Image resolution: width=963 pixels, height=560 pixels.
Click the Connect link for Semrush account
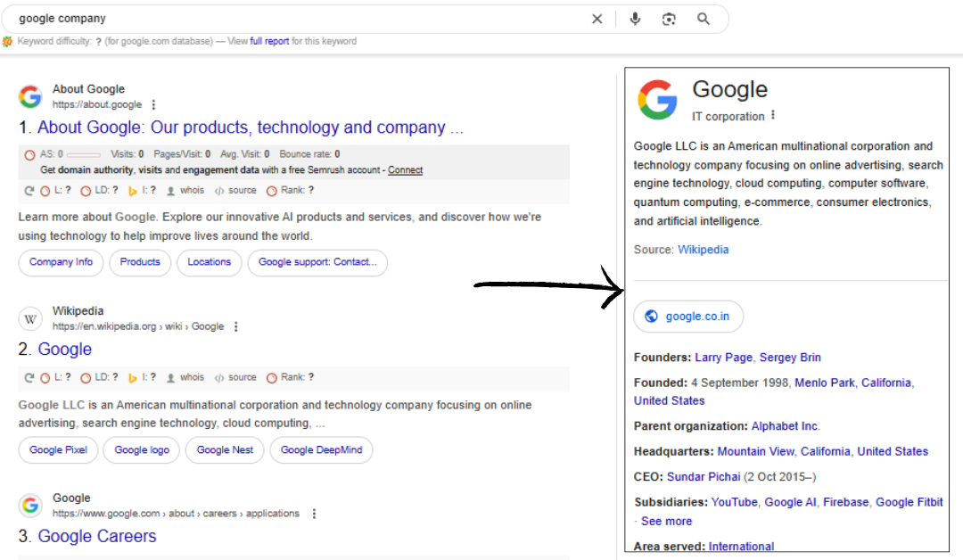405,169
